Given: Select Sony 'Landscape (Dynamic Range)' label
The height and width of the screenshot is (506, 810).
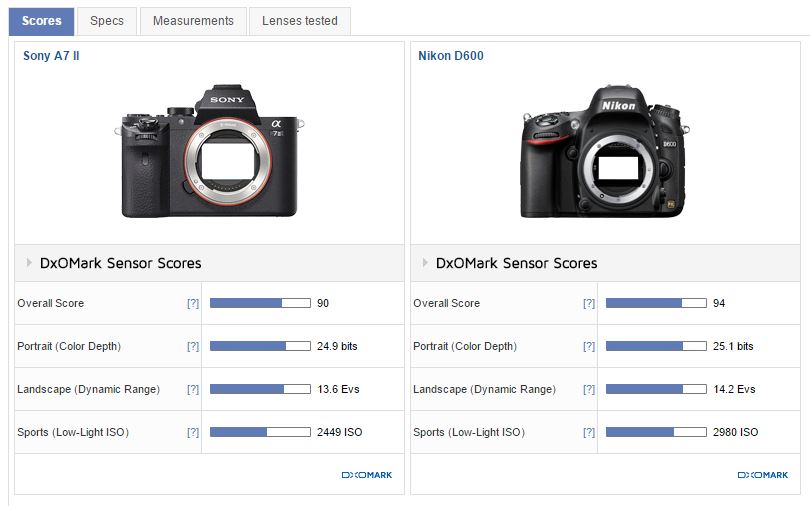Looking at the screenshot, I should click(x=88, y=389).
